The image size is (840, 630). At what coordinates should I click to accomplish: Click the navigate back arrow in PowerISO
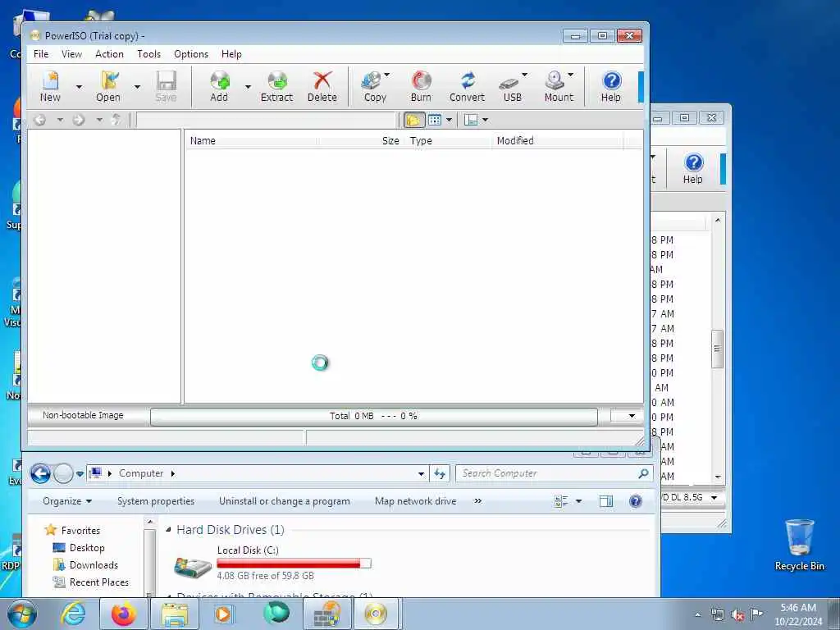coord(39,120)
